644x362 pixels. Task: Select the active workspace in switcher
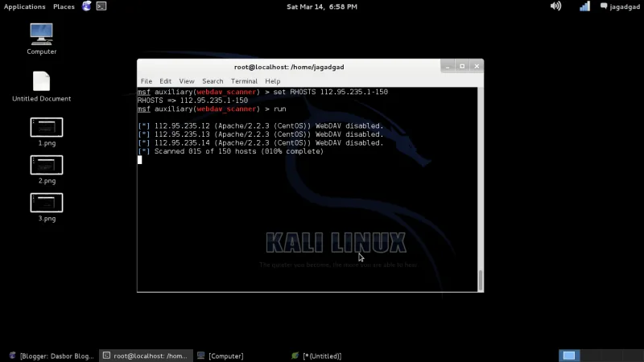click(x=569, y=356)
